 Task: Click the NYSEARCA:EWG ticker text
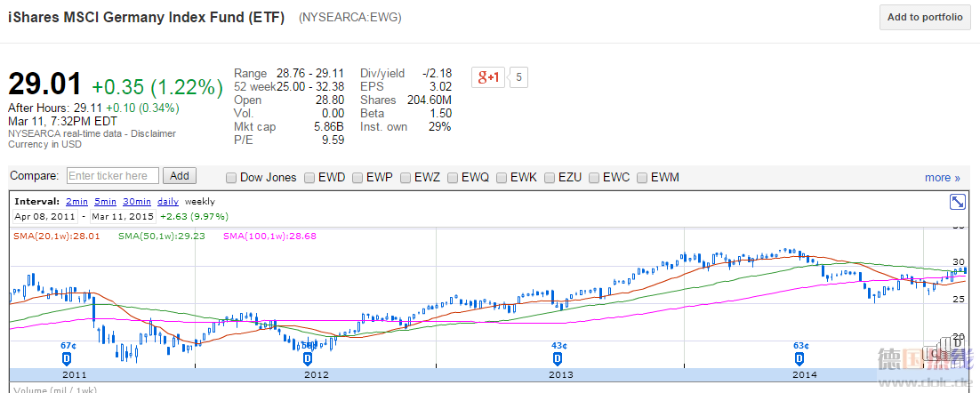click(x=350, y=18)
